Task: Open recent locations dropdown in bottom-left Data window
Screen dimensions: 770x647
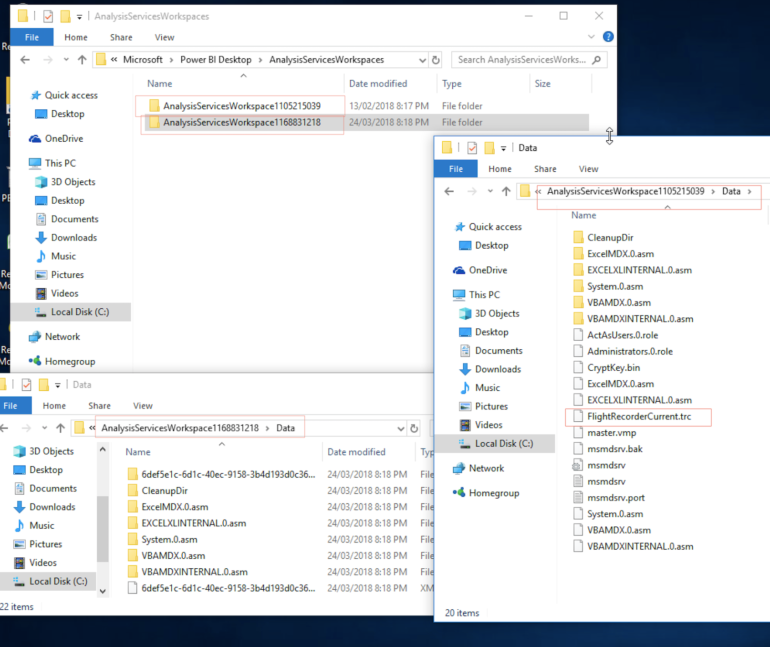Action: coord(44,428)
